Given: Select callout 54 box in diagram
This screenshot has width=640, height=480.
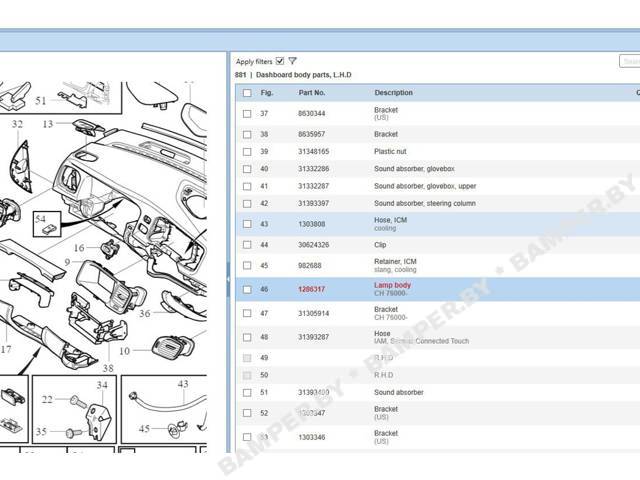Looking at the screenshot, I should pos(47,224).
